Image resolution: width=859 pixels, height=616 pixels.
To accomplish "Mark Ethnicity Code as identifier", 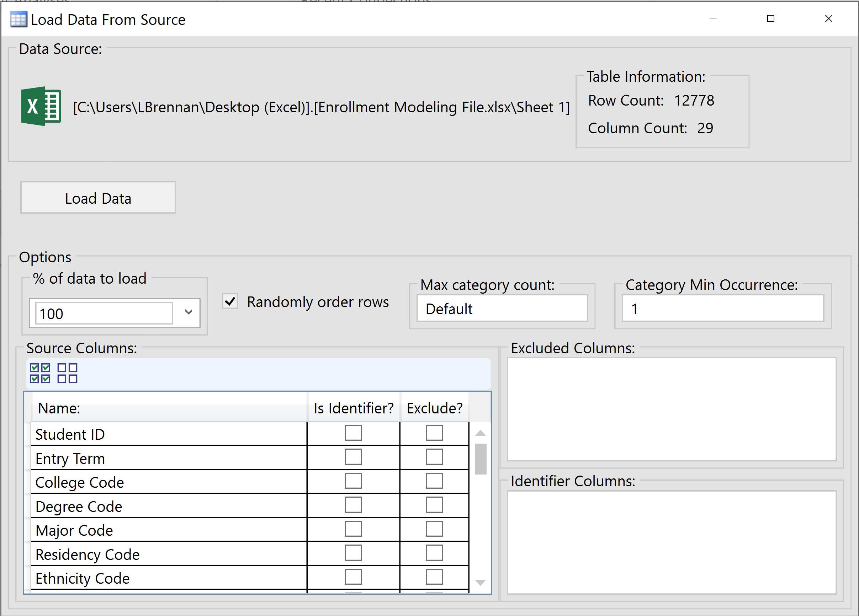I will tap(353, 577).
